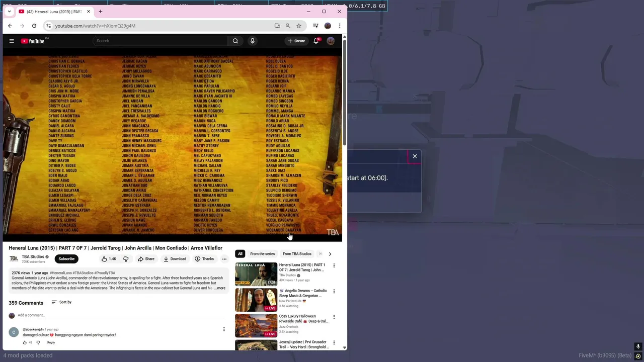Open the Sort by comments menu

coord(61,302)
